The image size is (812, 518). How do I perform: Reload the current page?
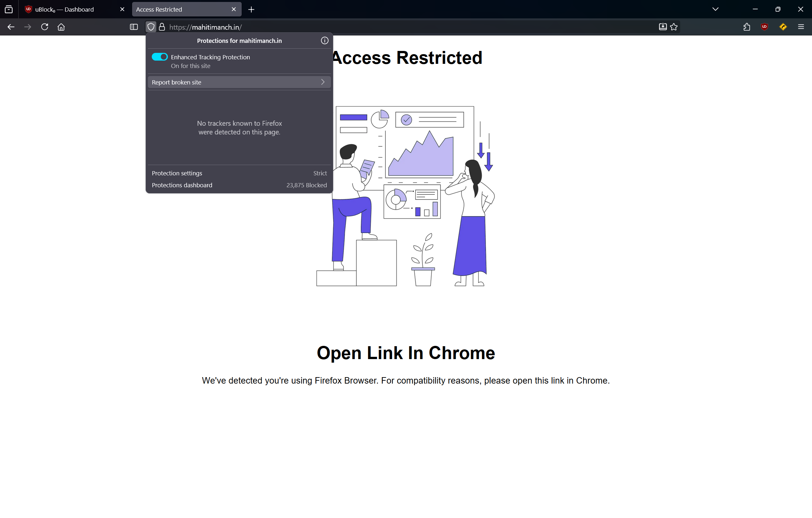(44, 27)
